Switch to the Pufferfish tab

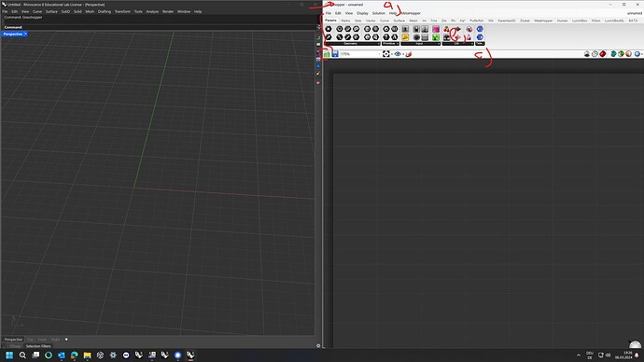click(476, 21)
